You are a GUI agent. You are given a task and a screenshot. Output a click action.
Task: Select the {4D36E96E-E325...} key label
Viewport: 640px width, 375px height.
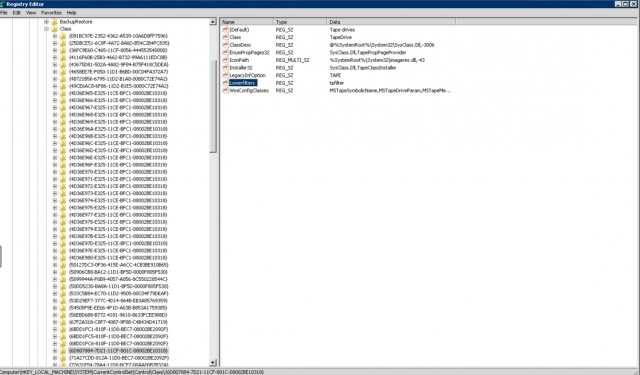tap(118, 158)
